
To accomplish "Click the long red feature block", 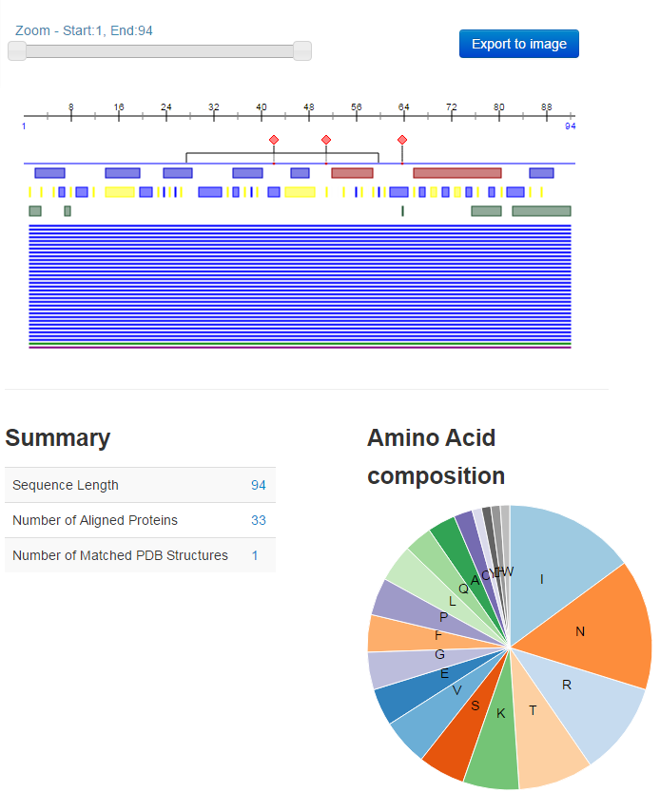I will click(x=456, y=173).
